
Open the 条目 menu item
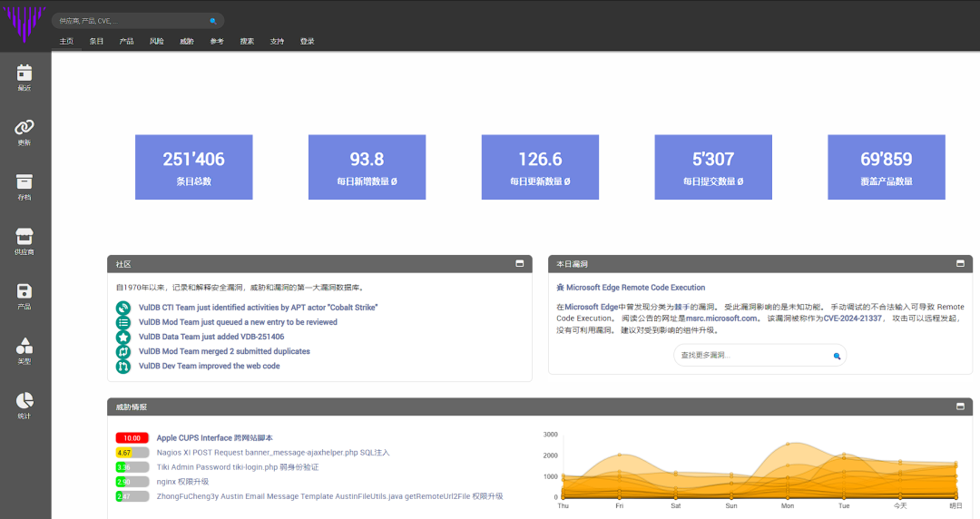[96, 41]
